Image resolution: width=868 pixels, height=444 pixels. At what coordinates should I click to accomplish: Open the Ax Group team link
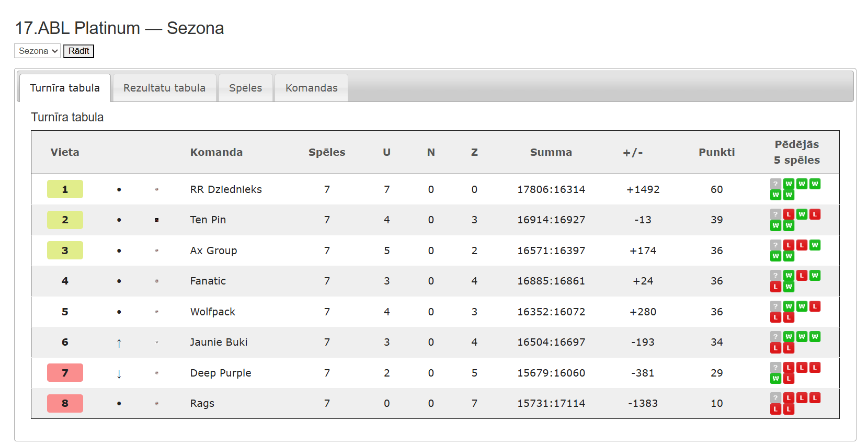click(x=213, y=251)
